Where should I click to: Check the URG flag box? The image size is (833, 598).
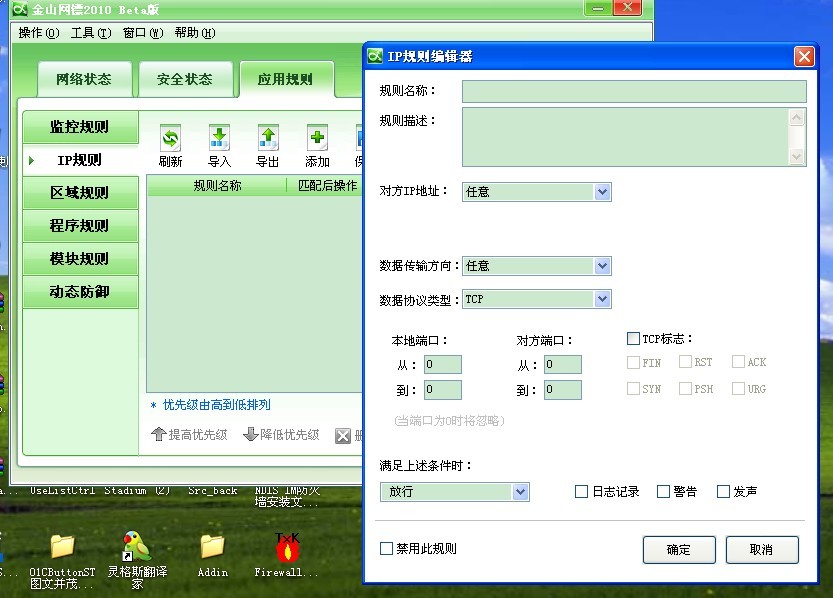pyautogui.click(x=738, y=388)
